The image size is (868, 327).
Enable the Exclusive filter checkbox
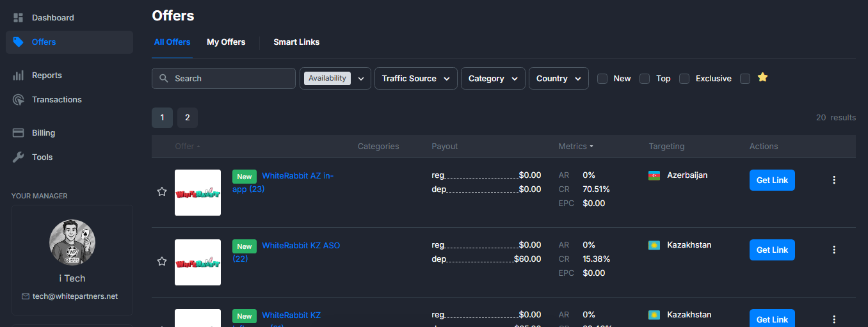click(684, 78)
